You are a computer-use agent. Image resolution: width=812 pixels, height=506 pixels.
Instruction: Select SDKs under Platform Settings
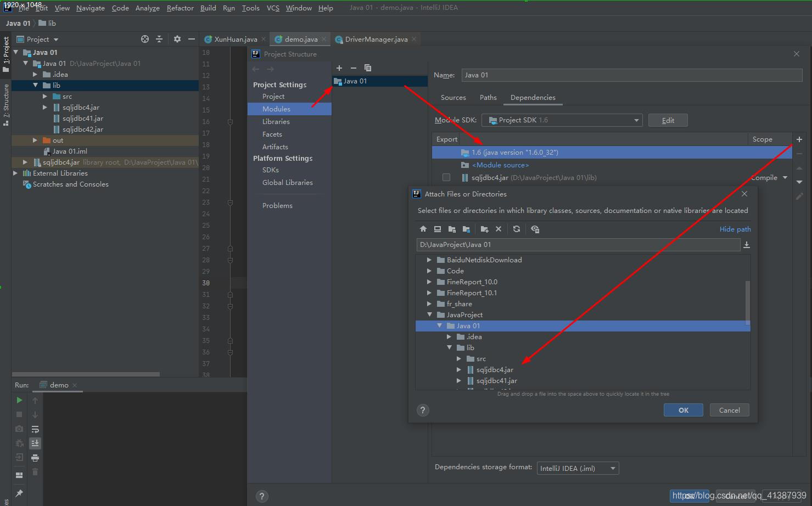click(271, 170)
